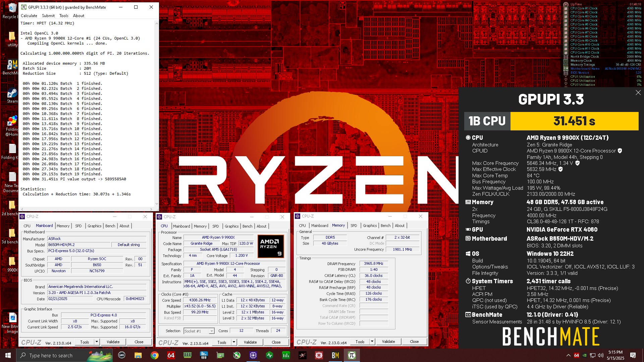Click the Memory Timings overlay row
Image resolution: width=644 pixels, height=362 pixels.
click(605, 65)
